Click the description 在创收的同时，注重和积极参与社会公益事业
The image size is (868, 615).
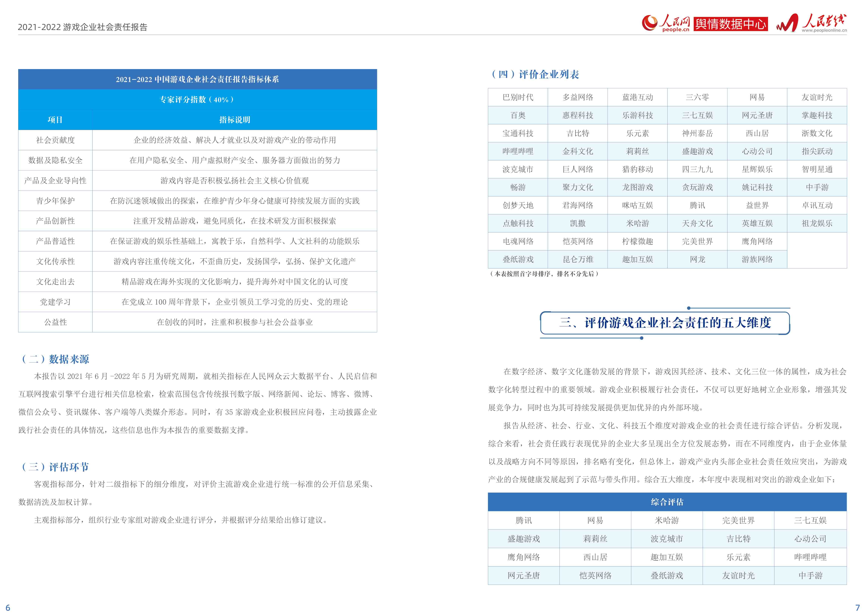pos(234,322)
